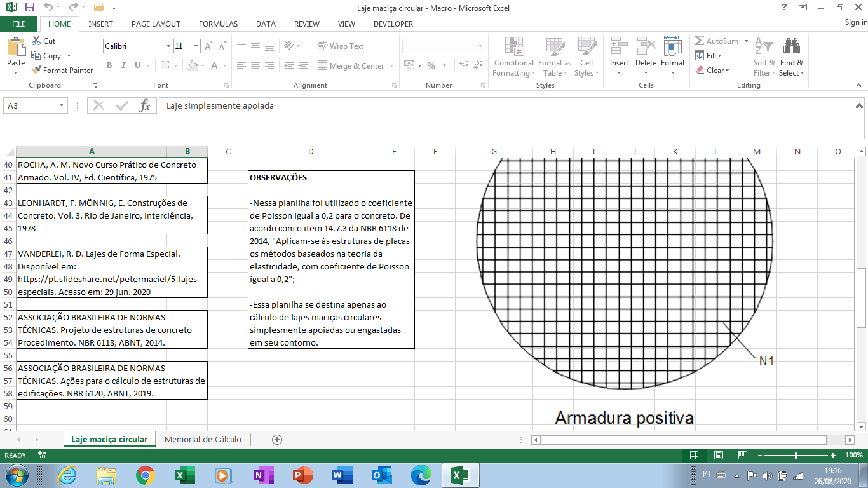
Task: Open Find & Select menu
Action: [x=791, y=57]
